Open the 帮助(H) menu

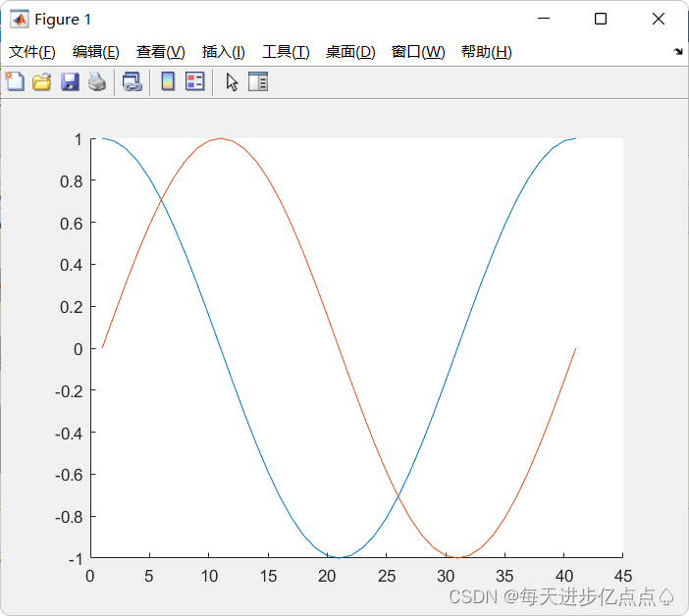[487, 52]
